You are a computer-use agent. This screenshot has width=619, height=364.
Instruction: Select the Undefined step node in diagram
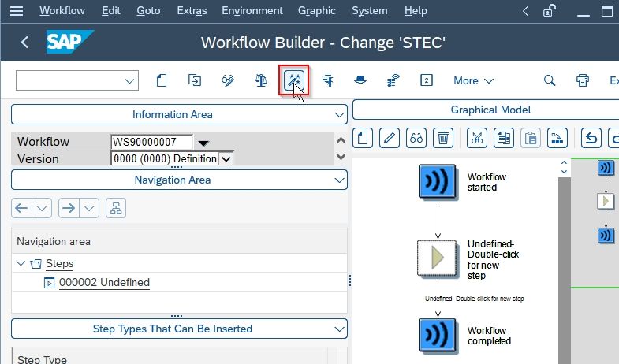[438, 258]
